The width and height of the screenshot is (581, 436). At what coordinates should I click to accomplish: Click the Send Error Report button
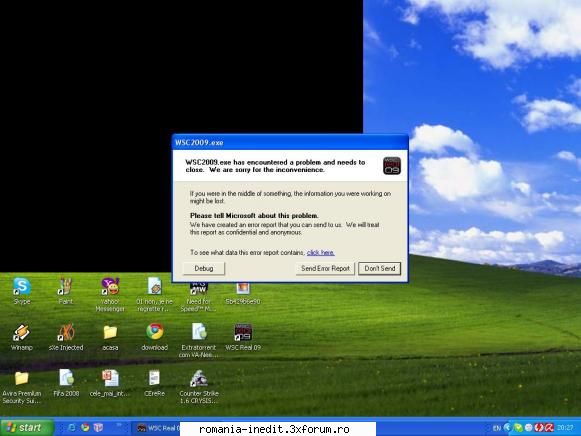coord(325,269)
